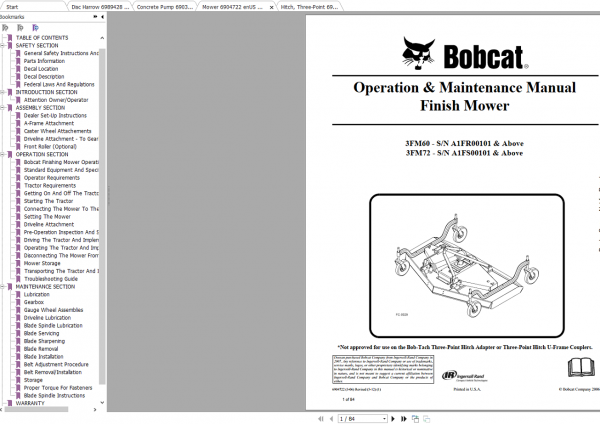
Task: Click bookmarks panel scroll down arrow
Action: 102,403
